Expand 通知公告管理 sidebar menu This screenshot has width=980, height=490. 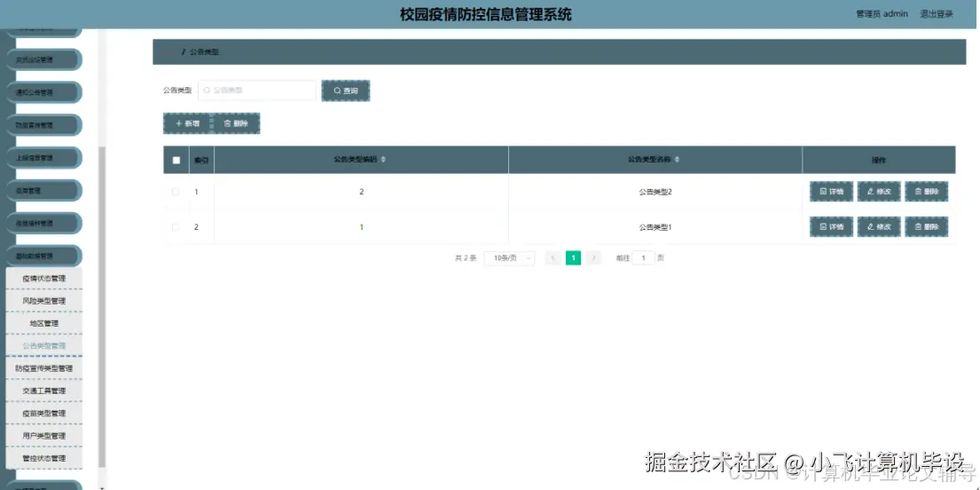coord(43,92)
